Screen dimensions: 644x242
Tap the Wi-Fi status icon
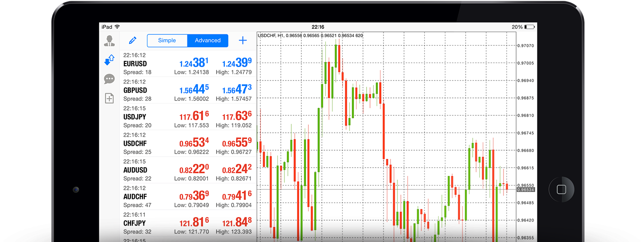pyautogui.click(x=117, y=27)
